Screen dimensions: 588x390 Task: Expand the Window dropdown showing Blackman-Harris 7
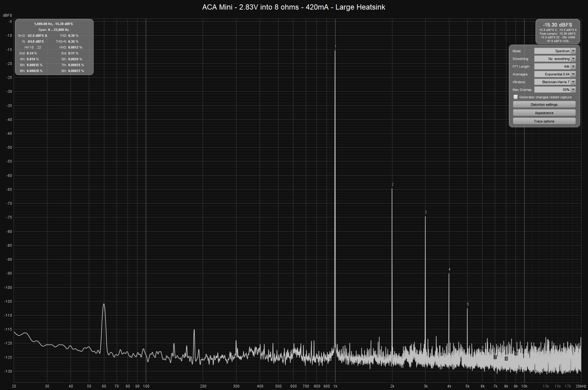point(555,82)
